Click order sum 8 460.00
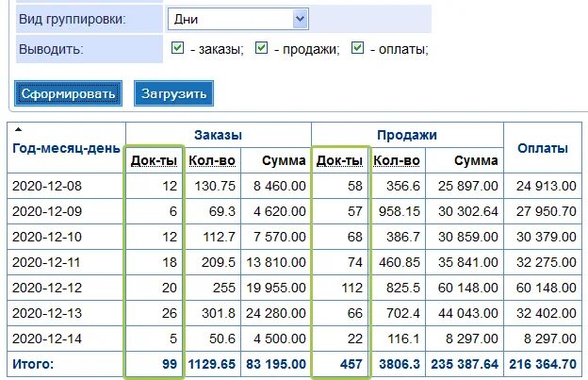588x380 pixels. 280,186
